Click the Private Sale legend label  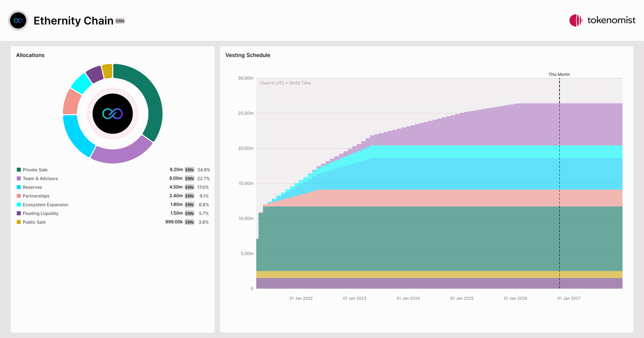pos(35,170)
